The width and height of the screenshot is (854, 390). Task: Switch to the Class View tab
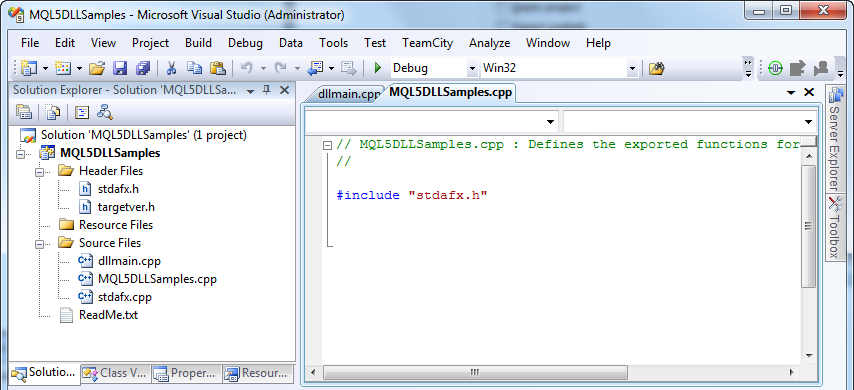tap(115, 373)
